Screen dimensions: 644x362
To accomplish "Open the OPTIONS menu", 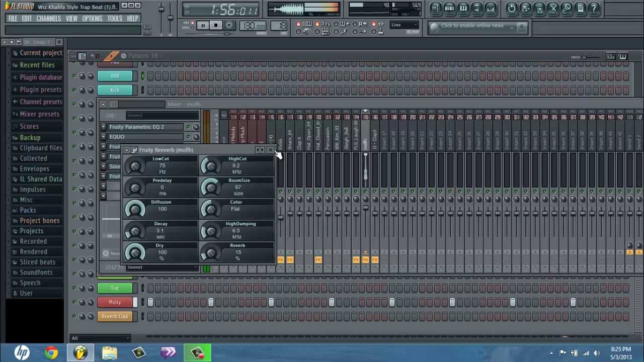I will click(x=92, y=19).
